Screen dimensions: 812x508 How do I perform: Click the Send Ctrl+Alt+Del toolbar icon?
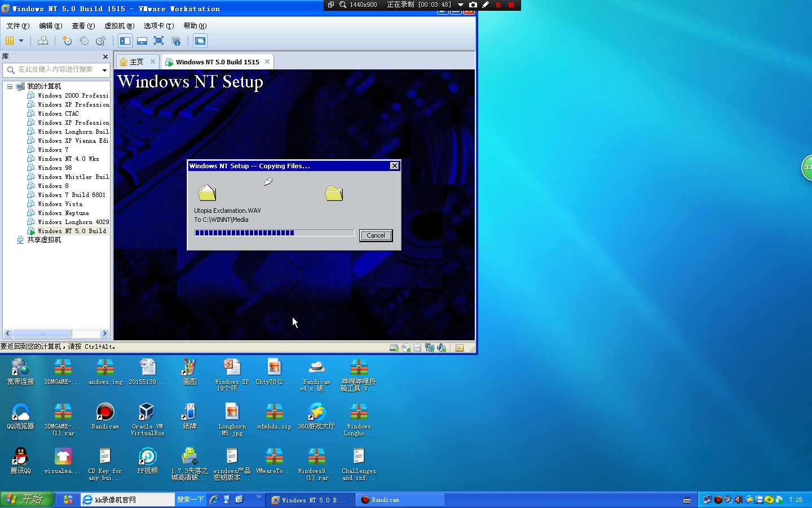click(x=42, y=41)
